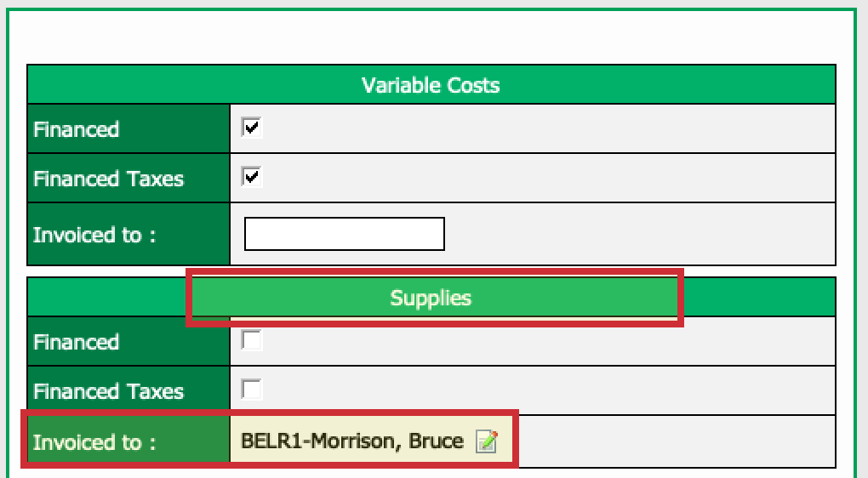Click empty space right of Variable Costs input field
The width and height of the screenshot is (868, 478).
639,234
